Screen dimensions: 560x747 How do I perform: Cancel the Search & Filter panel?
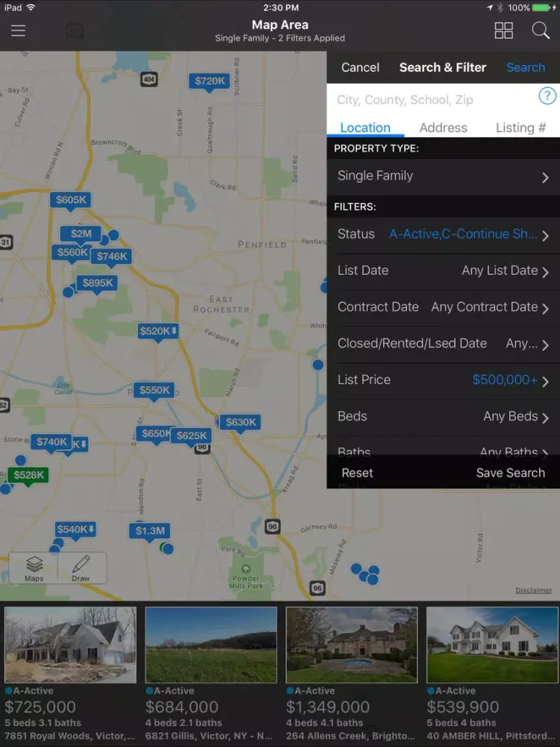(360, 67)
